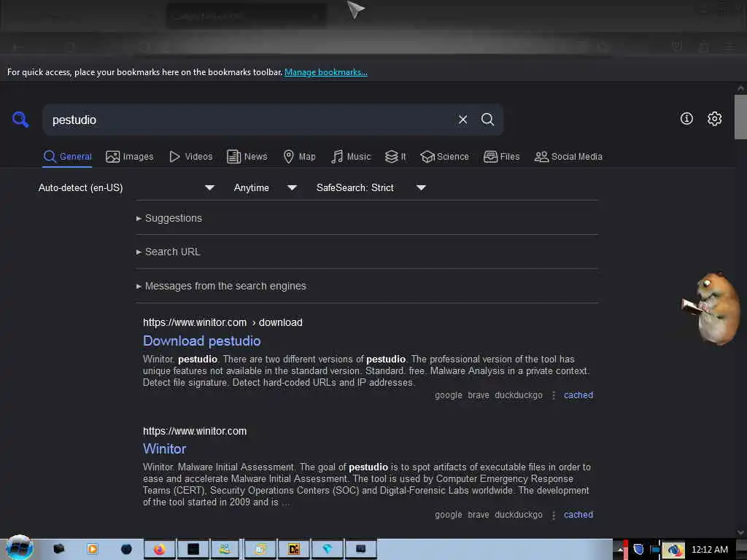Expand Messages from the search engines
The height and width of the screenshot is (560, 747).
(221, 286)
